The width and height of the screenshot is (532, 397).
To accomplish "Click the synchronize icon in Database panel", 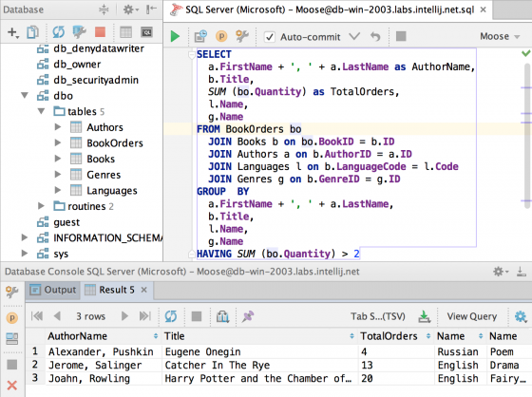I will [x=58, y=32].
